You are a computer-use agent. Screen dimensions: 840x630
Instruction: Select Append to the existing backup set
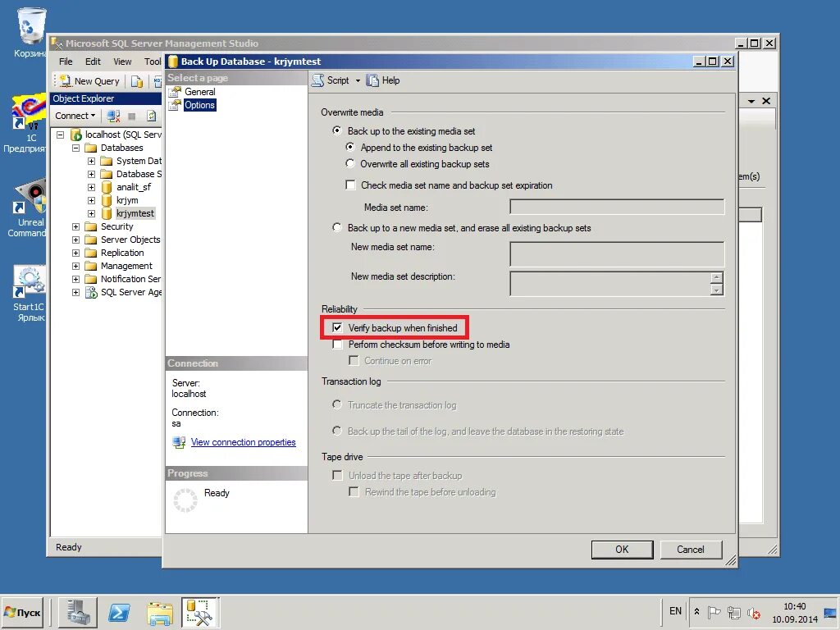[x=349, y=147]
